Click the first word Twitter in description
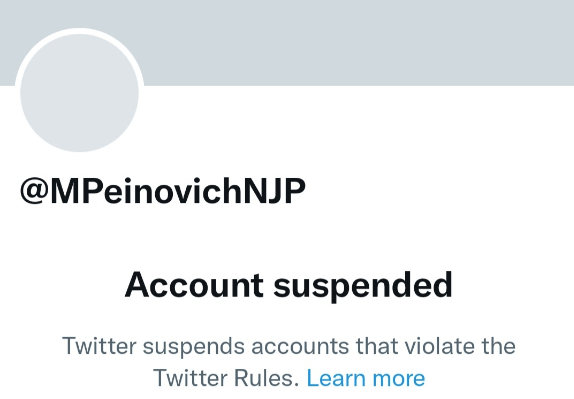Image resolution: width=574 pixels, height=399 pixels. click(99, 346)
